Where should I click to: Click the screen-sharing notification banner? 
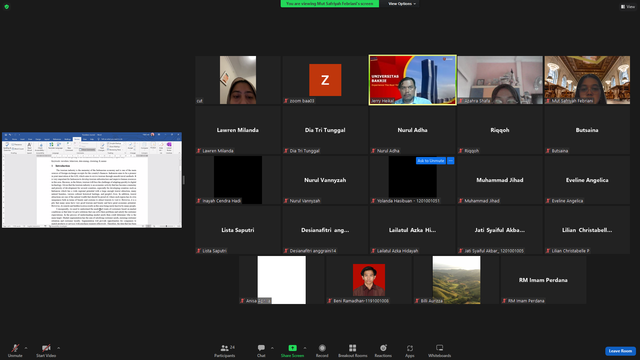click(330, 4)
